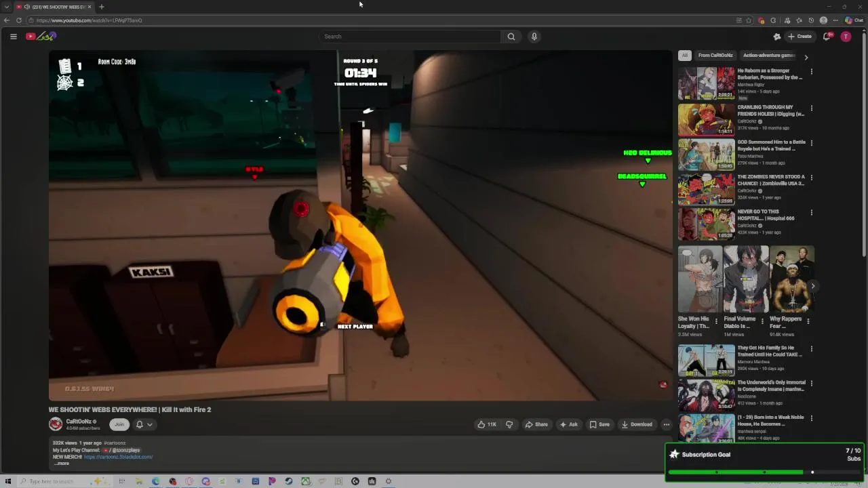Share this video
This screenshot has height=488, width=868.
click(536, 424)
